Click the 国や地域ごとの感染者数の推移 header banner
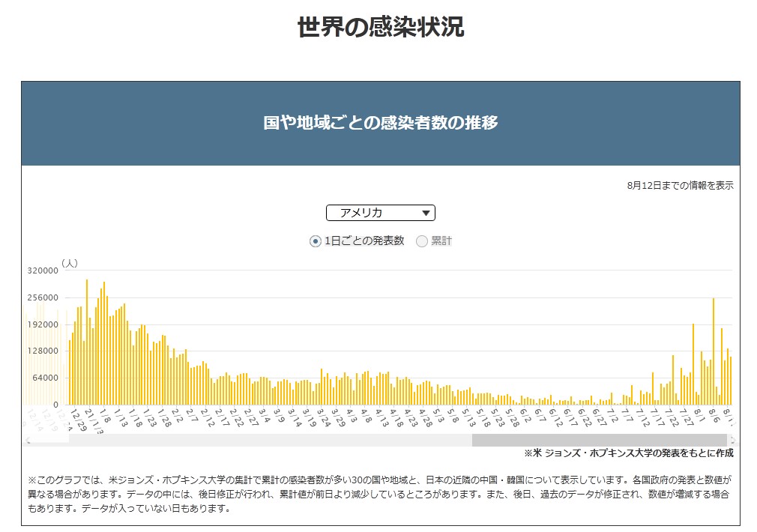This screenshot has width=757, height=532. point(381,123)
